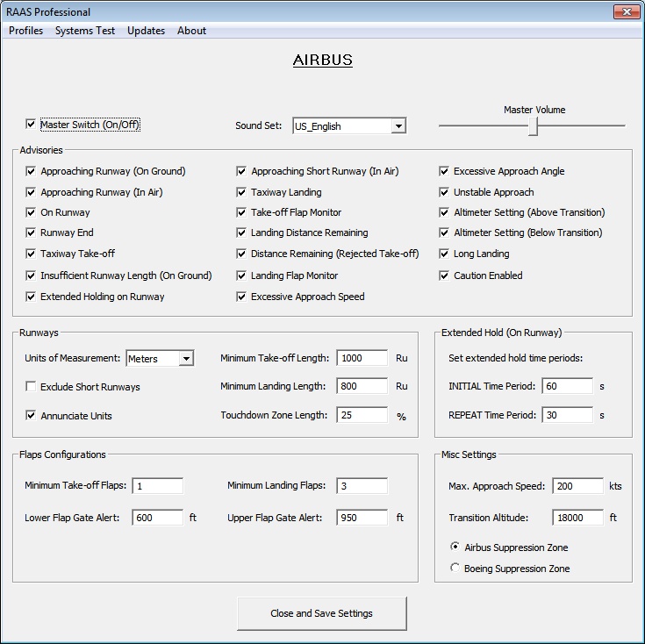
Task: Click the Minimum Landing Flaps field
Action: coord(362,486)
